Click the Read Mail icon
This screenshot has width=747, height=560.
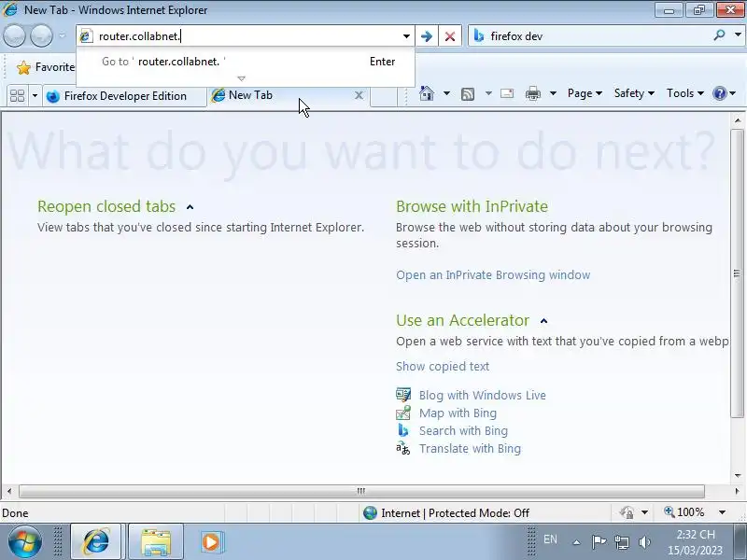(x=507, y=93)
